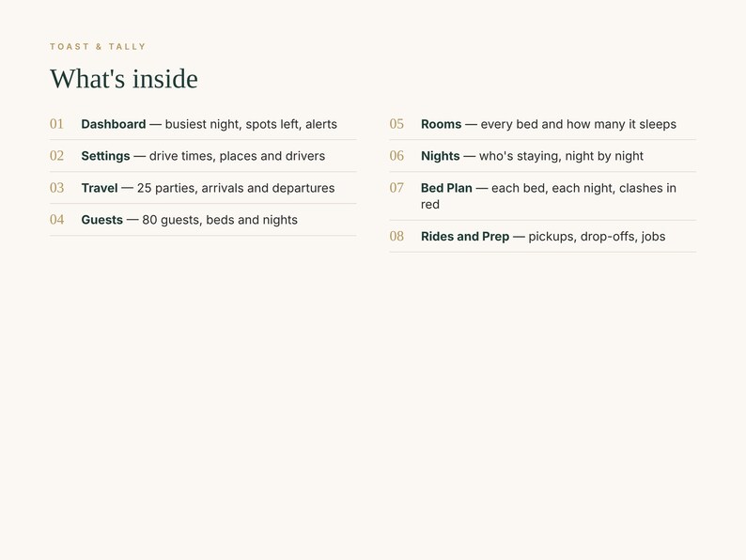746x560 pixels.
Task: Click the number 04 marker
Action: click(56, 220)
